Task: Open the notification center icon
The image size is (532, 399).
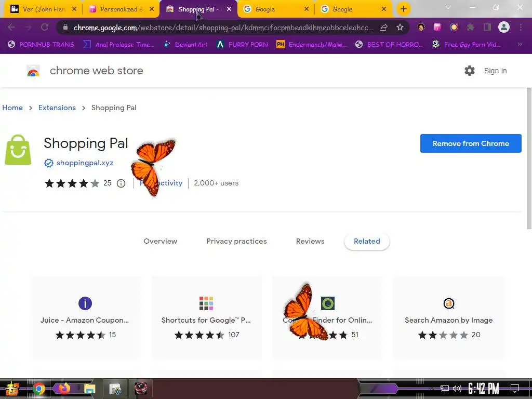Action: click(x=515, y=388)
